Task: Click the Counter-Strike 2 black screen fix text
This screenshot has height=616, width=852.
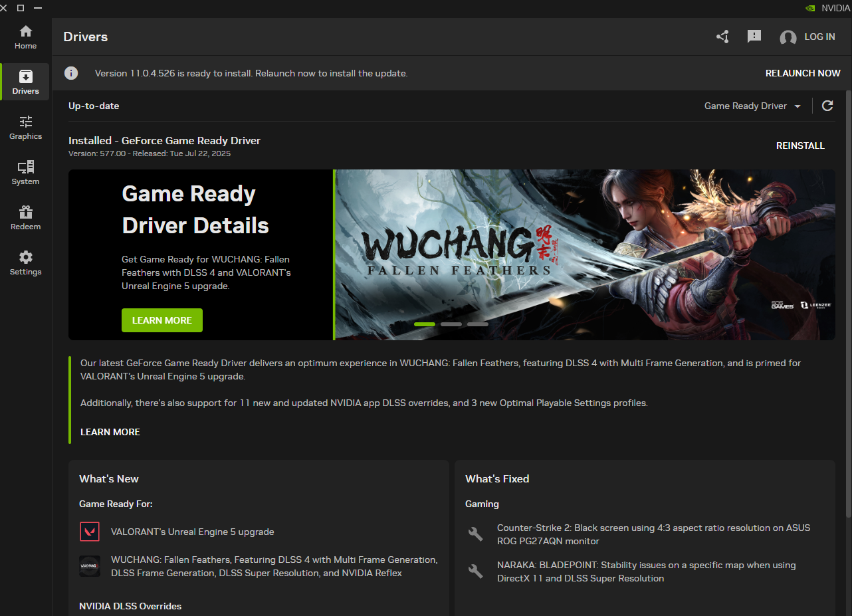Action: (654, 534)
